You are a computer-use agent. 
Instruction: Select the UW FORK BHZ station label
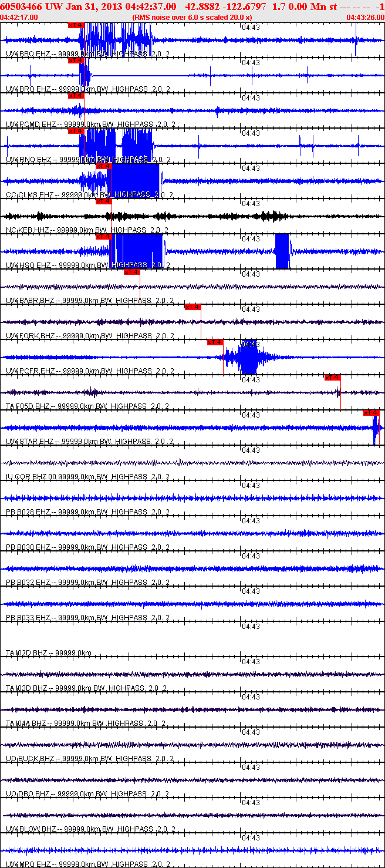(x=90, y=336)
